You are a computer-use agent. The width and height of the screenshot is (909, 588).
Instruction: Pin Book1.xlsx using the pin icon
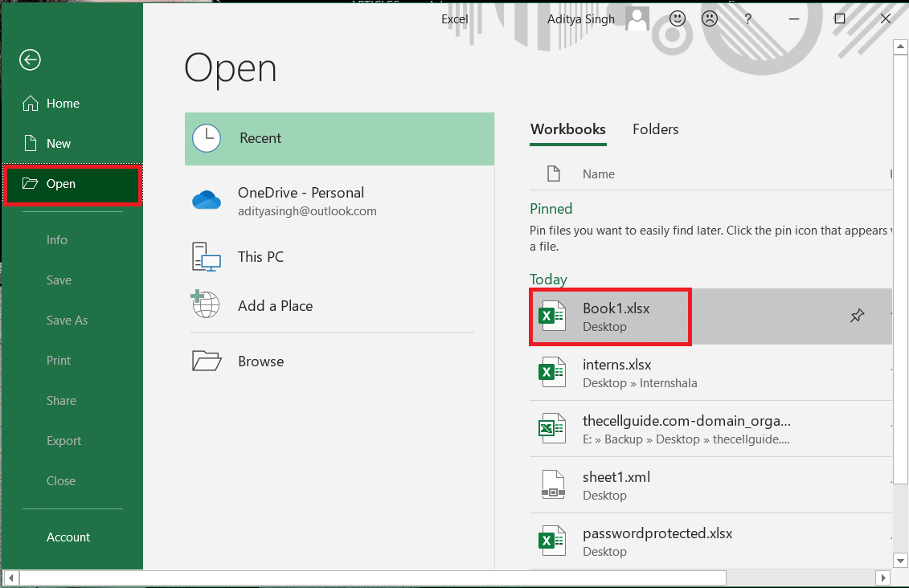click(x=857, y=316)
